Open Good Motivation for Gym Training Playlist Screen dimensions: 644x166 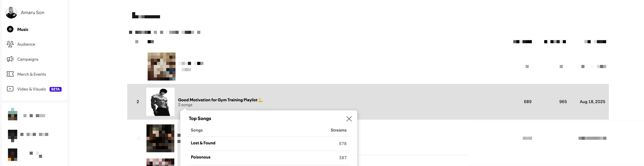[218, 100]
